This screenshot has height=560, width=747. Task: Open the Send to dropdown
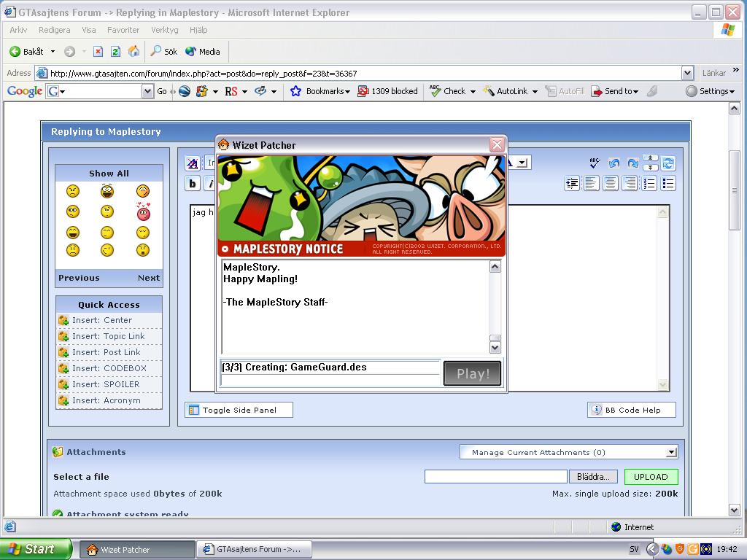pyautogui.click(x=635, y=91)
